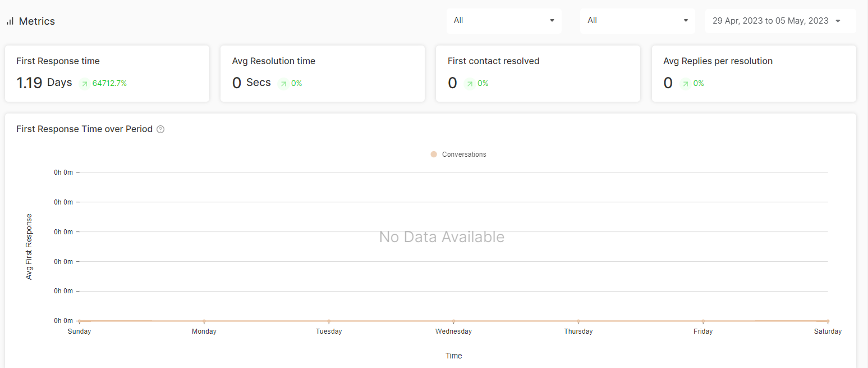
Task: Click the help icon beside First Response Time over Period
Action: [x=160, y=129]
